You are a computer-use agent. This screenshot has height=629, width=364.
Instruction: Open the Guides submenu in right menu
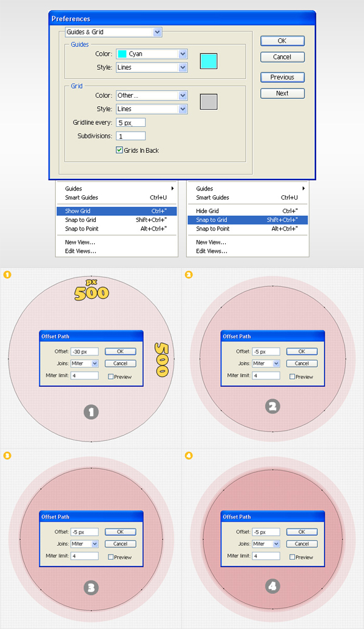248,189
